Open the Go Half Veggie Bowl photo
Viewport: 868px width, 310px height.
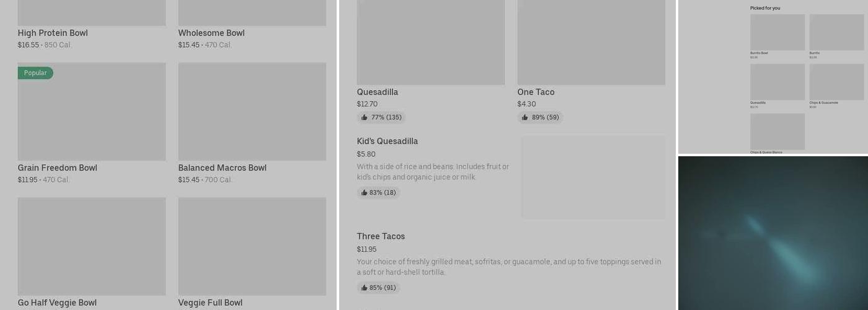coord(92,246)
